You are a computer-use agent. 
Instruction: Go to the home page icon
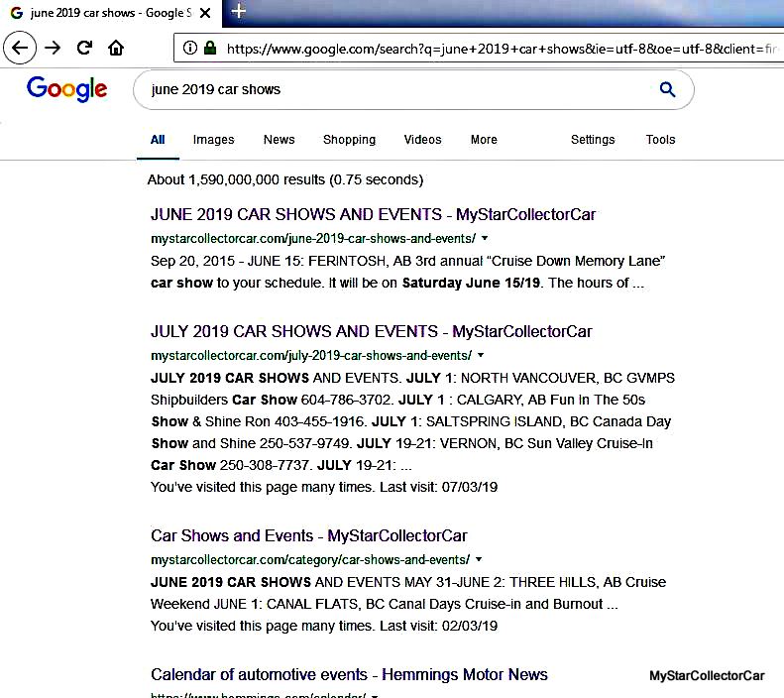[116, 48]
